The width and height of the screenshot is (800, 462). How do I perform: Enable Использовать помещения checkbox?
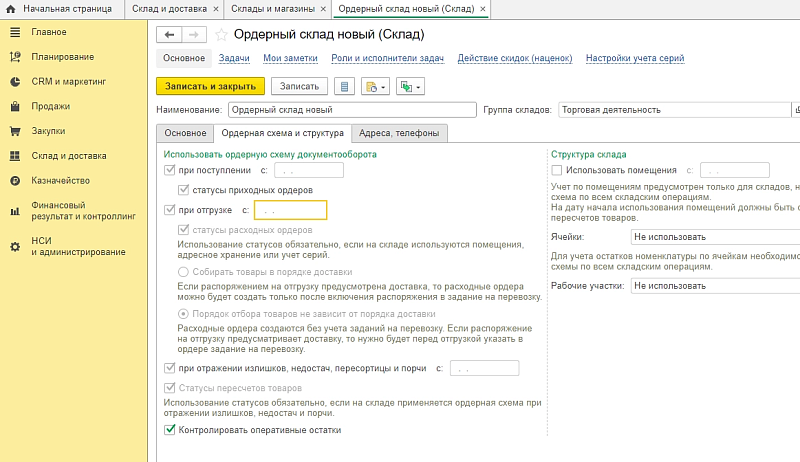click(557, 170)
